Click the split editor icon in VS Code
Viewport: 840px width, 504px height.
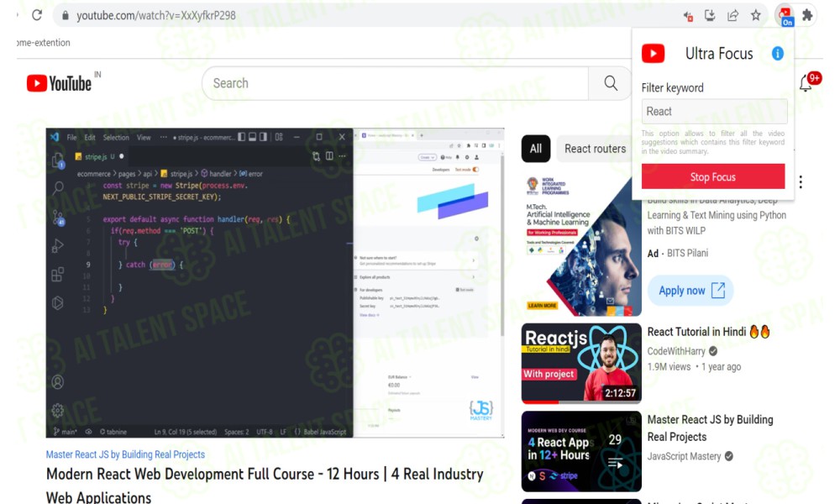pyautogui.click(x=329, y=156)
